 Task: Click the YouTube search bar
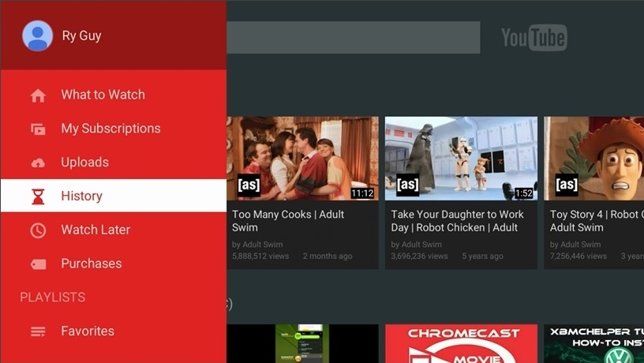coord(354,37)
